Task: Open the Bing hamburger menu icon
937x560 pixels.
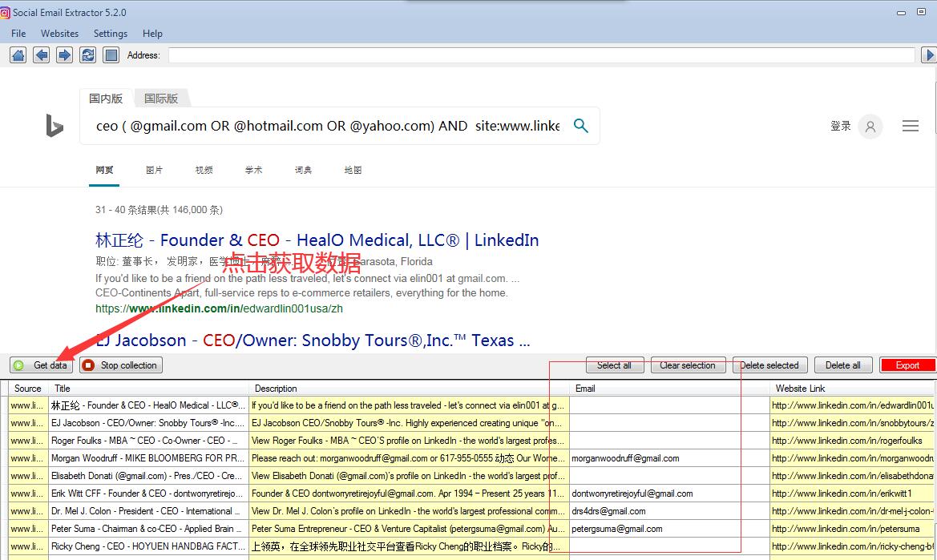Action: [x=910, y=126]
